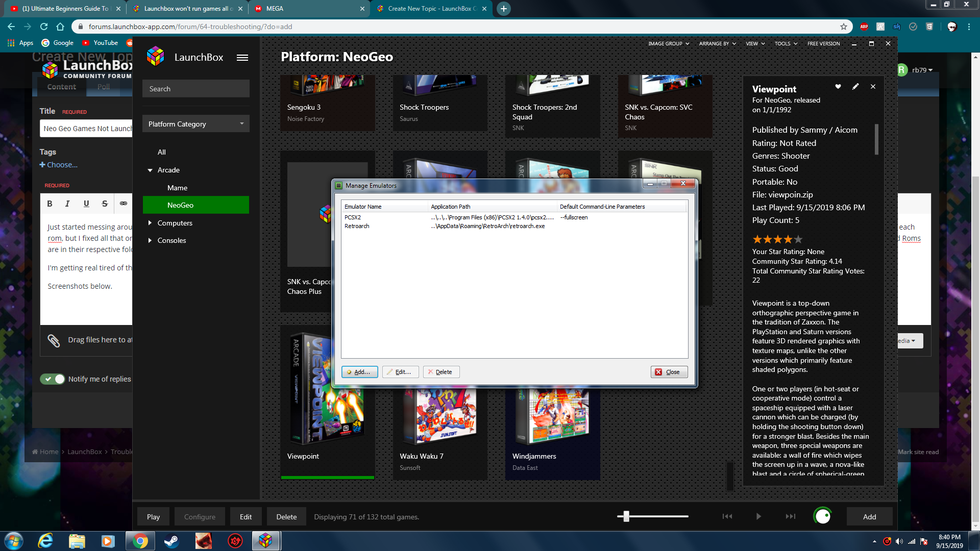
Task: Click the Choose tags link
Action: click(x=59, y=165)
